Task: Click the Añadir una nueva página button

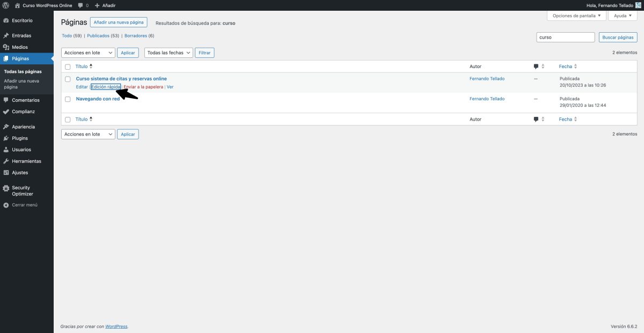Action: point(119,22)
